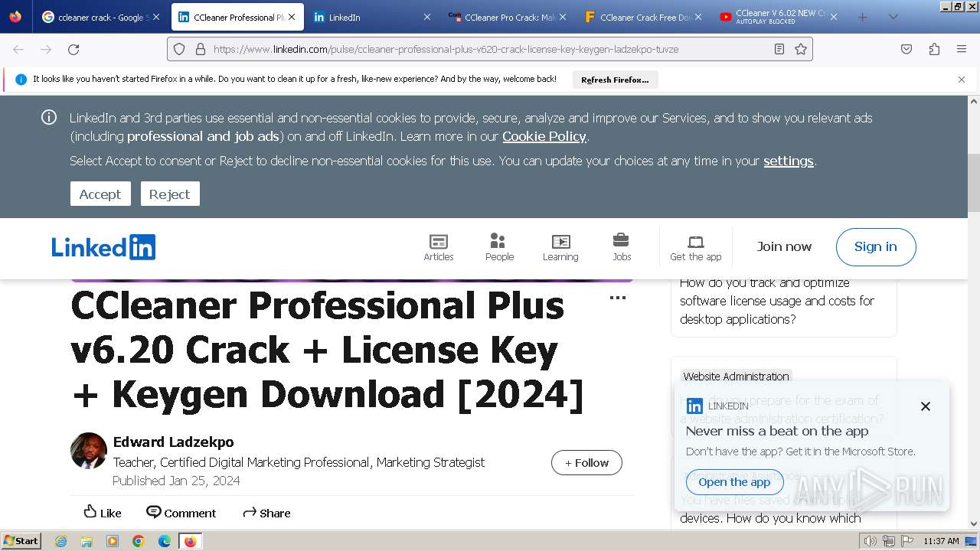Toggle reader view icon in address bar
This screenshot has height=551, width=980.
779,49
